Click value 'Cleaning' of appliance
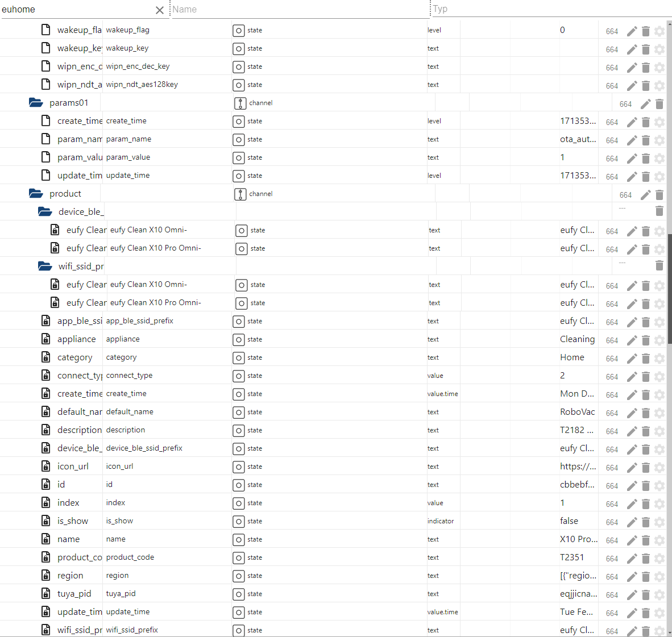Viewport: 672px width, 637px height. click(577, 339)
